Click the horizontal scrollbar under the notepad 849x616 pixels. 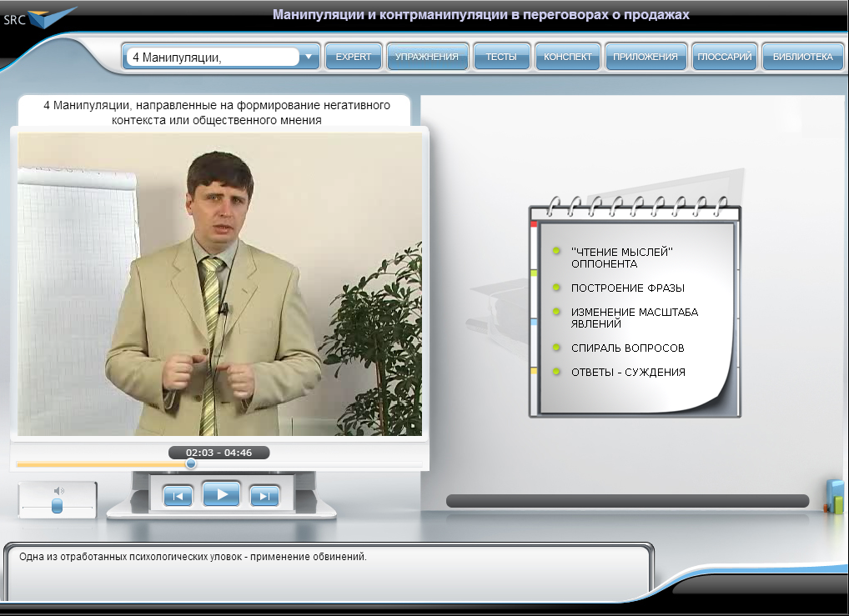pyautogui.click(x=627, y=501)
